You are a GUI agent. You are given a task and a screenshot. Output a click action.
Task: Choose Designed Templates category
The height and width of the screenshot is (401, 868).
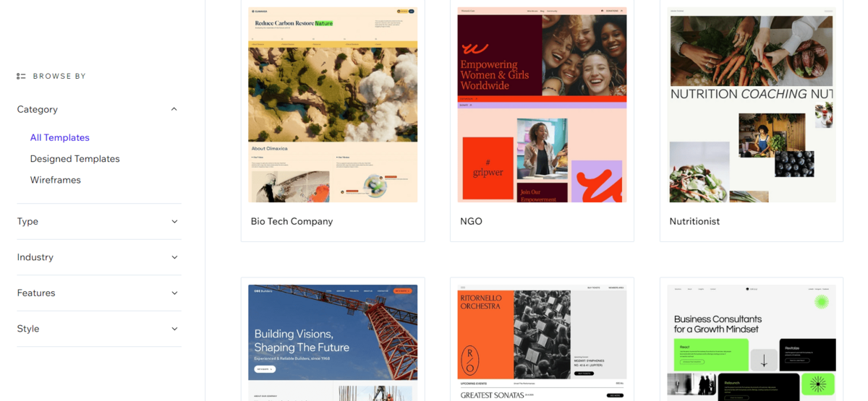point(75,159)
